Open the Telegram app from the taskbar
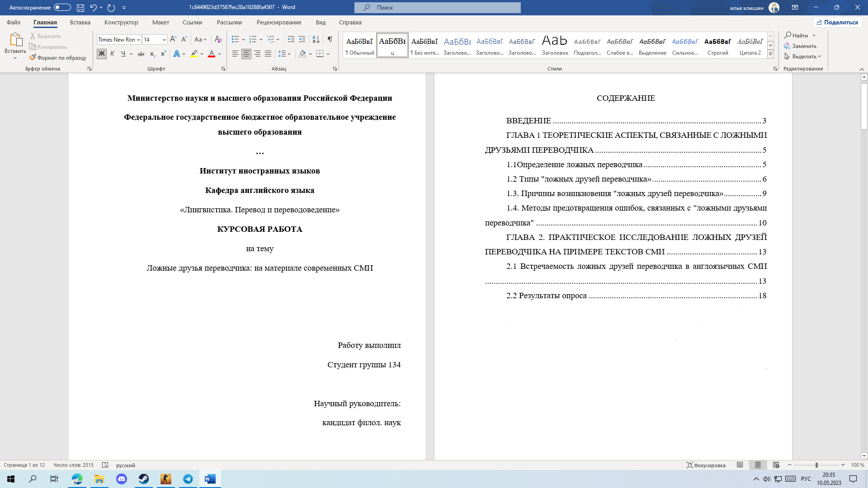 click(x=188, y=479)
